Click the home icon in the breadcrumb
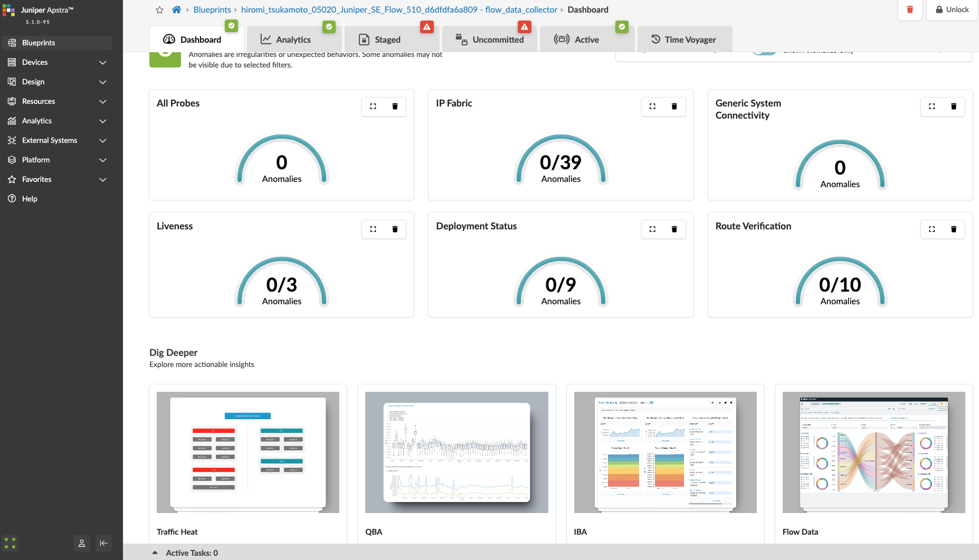Viewport: 979px width, 560px height. (176, 10)
